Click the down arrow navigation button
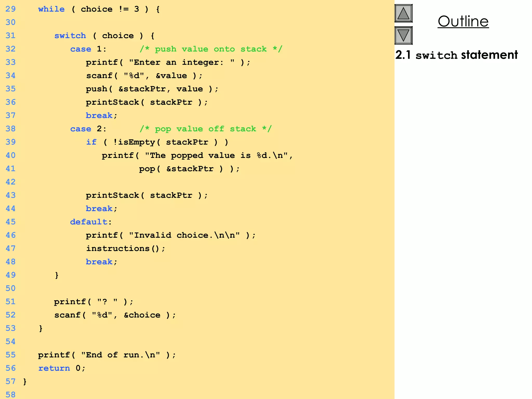 403,35
